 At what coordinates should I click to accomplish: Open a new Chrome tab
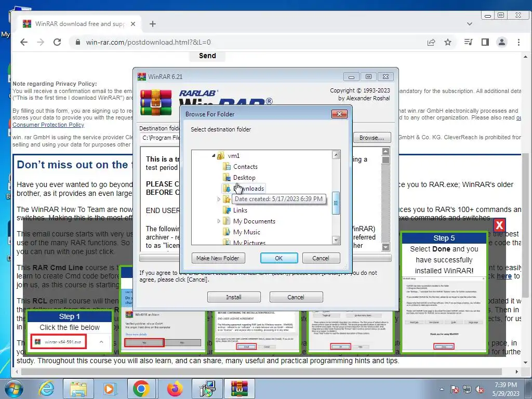point(153,24)
